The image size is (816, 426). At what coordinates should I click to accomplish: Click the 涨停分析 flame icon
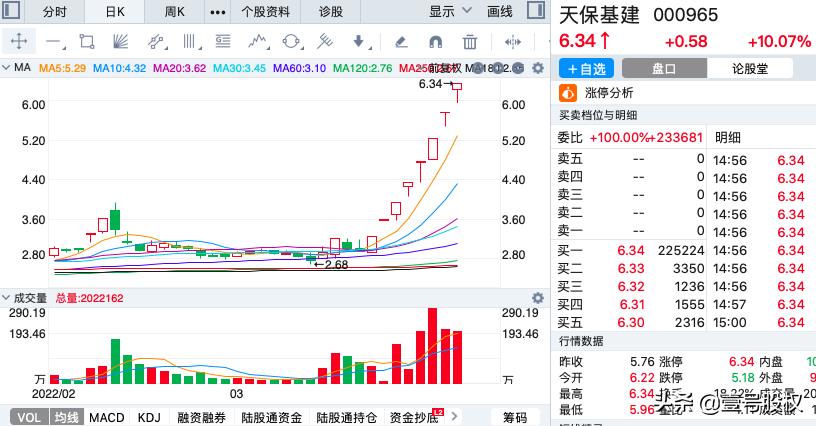(x=568, y=93)
